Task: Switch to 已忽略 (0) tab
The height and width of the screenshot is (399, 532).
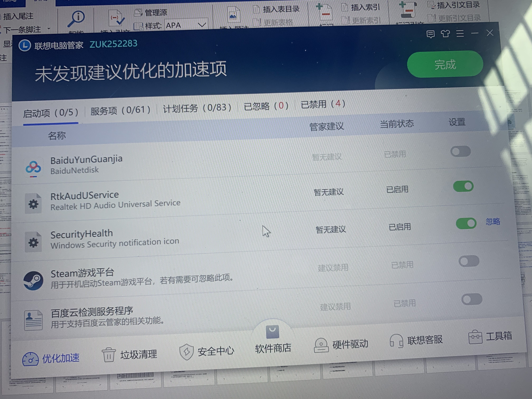Action: pyautogui.click(x=266, y=106)
